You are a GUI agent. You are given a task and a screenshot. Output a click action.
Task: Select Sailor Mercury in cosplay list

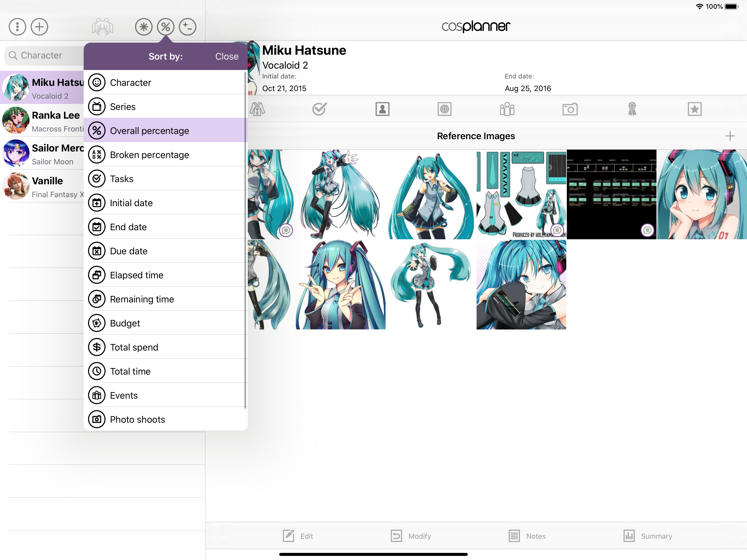pos(42,153)
